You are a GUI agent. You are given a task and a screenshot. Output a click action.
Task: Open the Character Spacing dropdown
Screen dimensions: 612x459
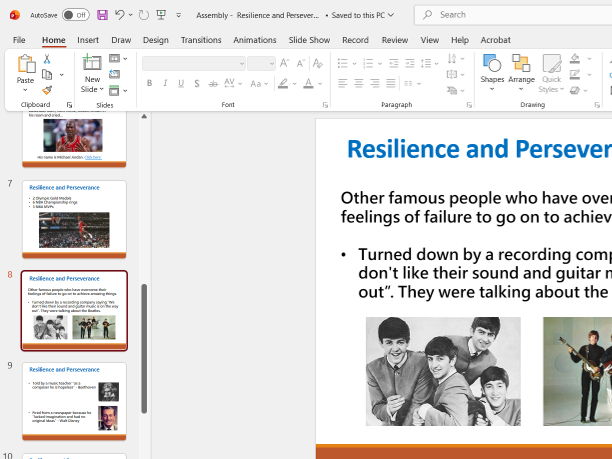(x=233, y=83)
